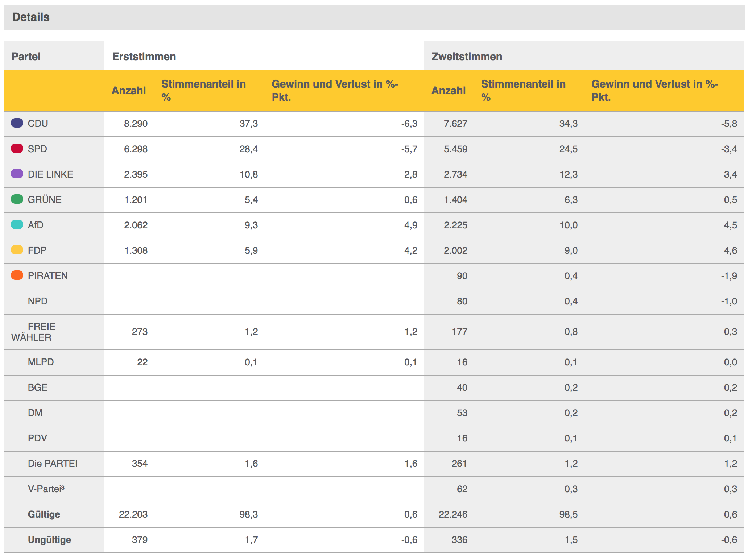Viewport: 748px width, 560px height.
Task: Select the PDV party label
Action: [x=37, y=438]
